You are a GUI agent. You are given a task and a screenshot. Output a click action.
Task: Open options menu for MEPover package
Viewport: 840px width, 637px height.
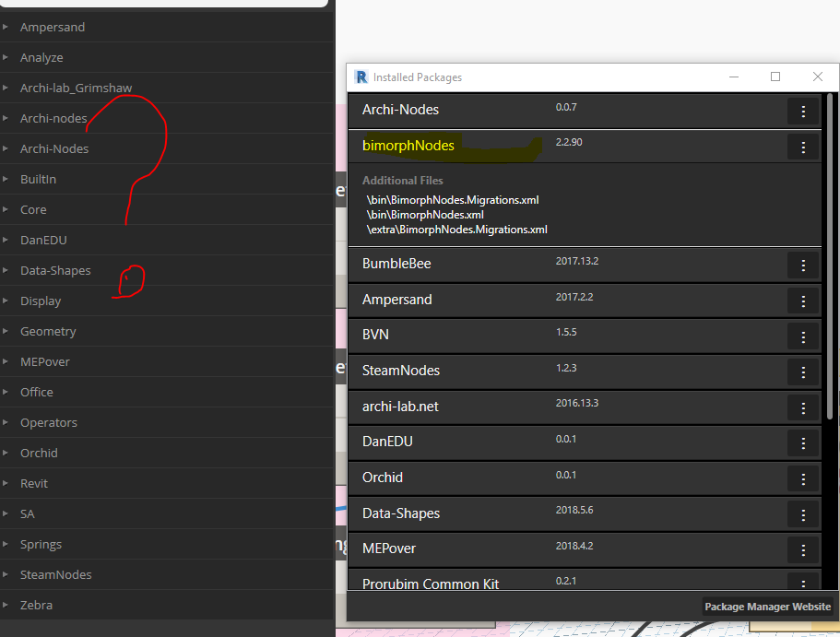pos(802,550)
